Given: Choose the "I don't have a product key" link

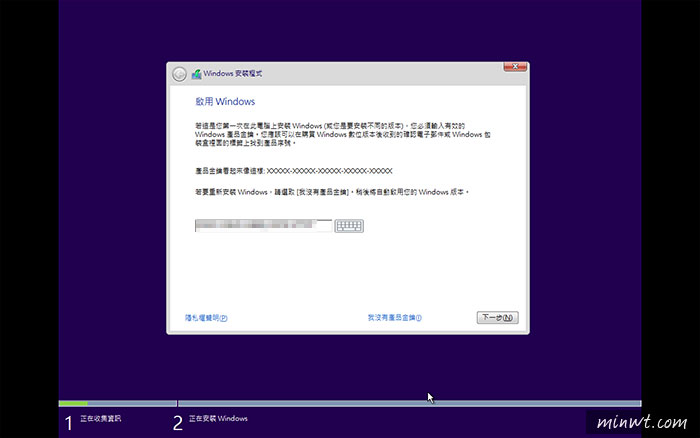Looking at the screenshot, I should click(395, 318).
